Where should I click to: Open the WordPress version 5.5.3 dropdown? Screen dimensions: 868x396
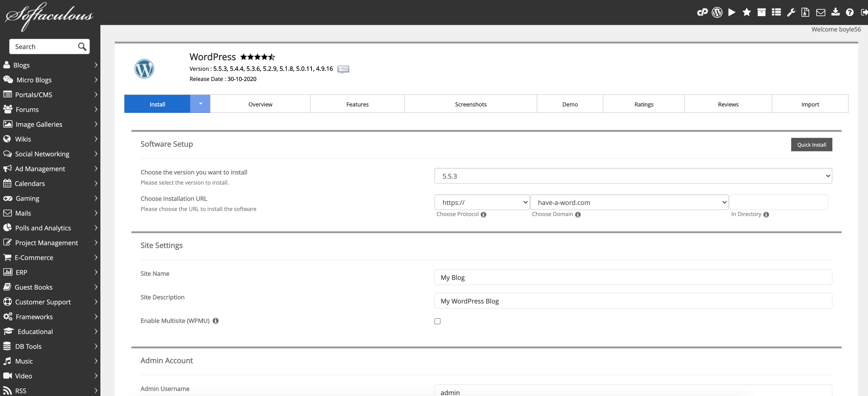pyautogui.click(x=633, y=176)
